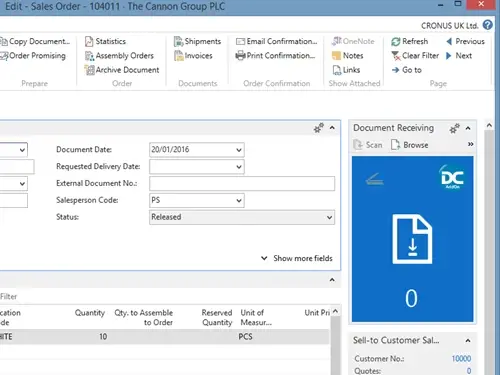Click Scan in Document Receiving

368,145
